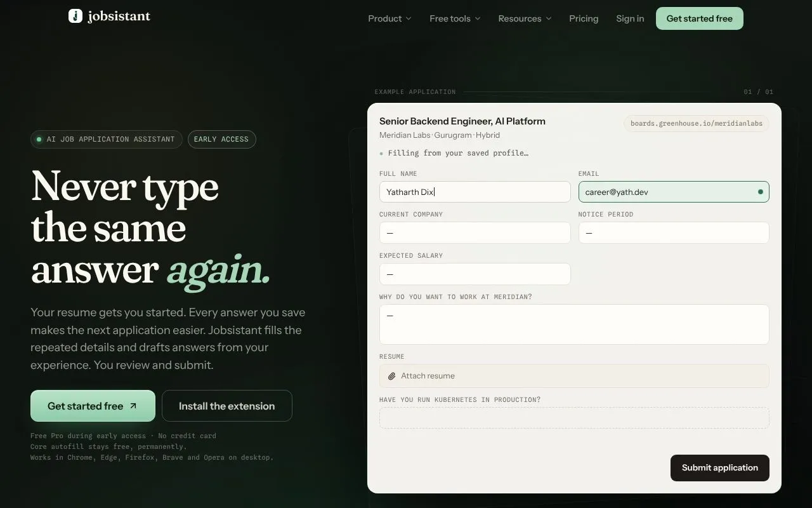Expand the Product dropdown chevron

[x=409, y=19]
